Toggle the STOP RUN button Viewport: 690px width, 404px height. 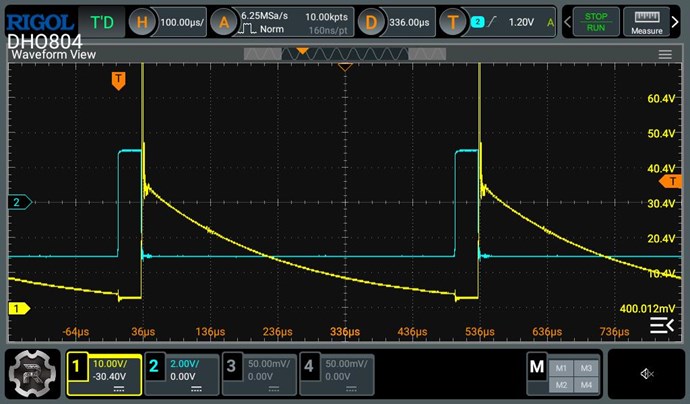pyautogui.click(x=596, y=22)
